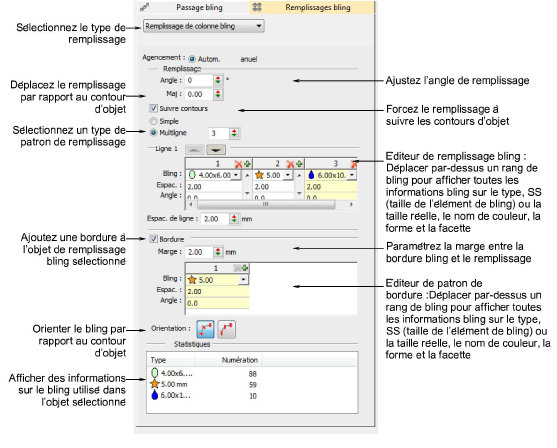
Task: Click the fill Angle spinner arrows
Action: pyautogui.click(x=218, y=80)
